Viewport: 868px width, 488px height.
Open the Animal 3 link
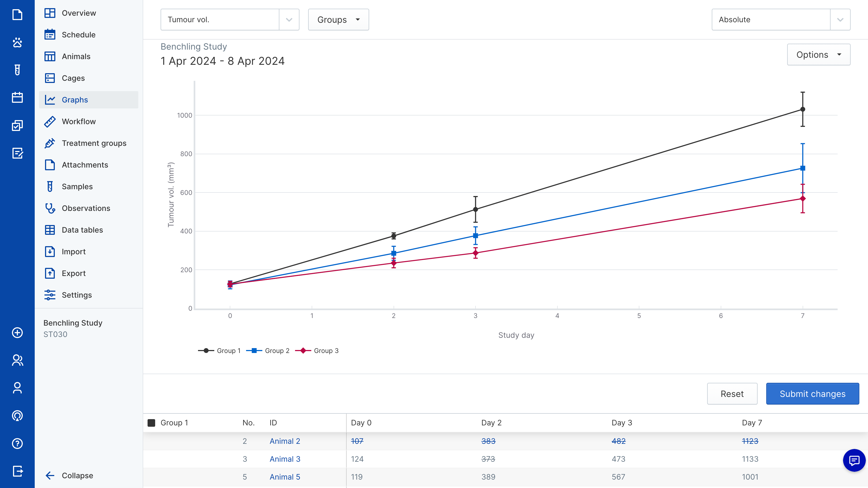[x=285, y=459]
